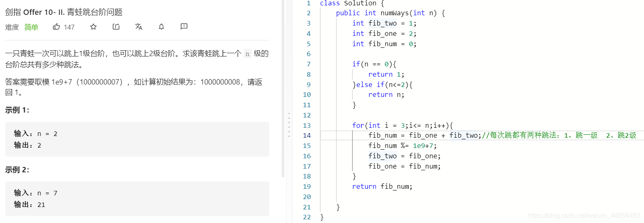This screenshot has height=223, width=644.
Task: Click example input text n = 7
Action: (x=47, y=193)
